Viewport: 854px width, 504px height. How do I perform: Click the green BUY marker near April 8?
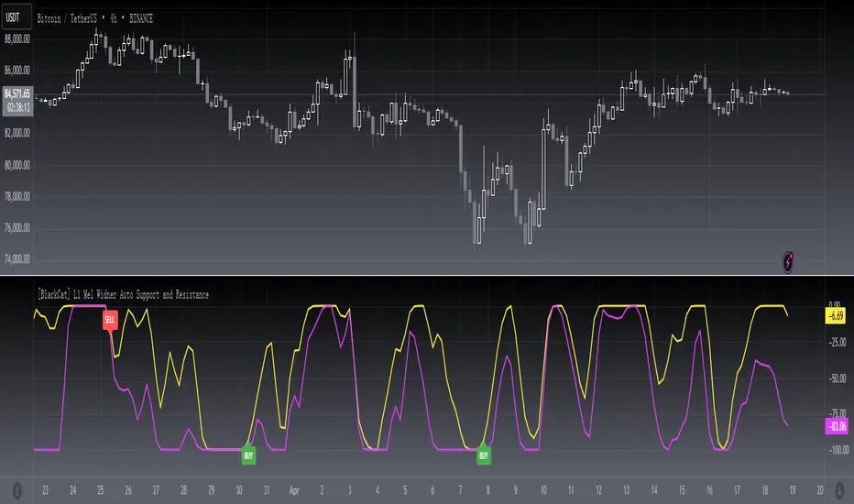click(x=483, y=454)
